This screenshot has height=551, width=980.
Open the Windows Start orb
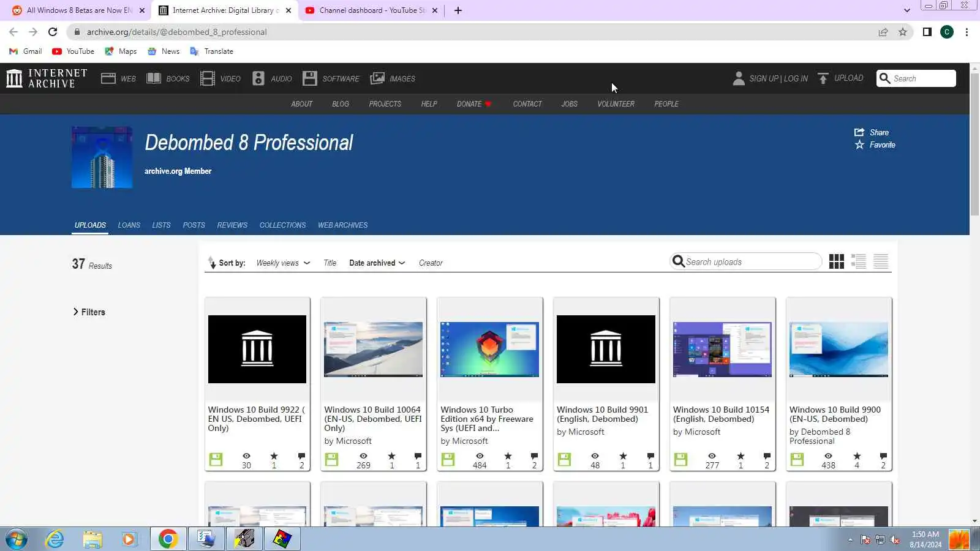click(x=17, y=539)
